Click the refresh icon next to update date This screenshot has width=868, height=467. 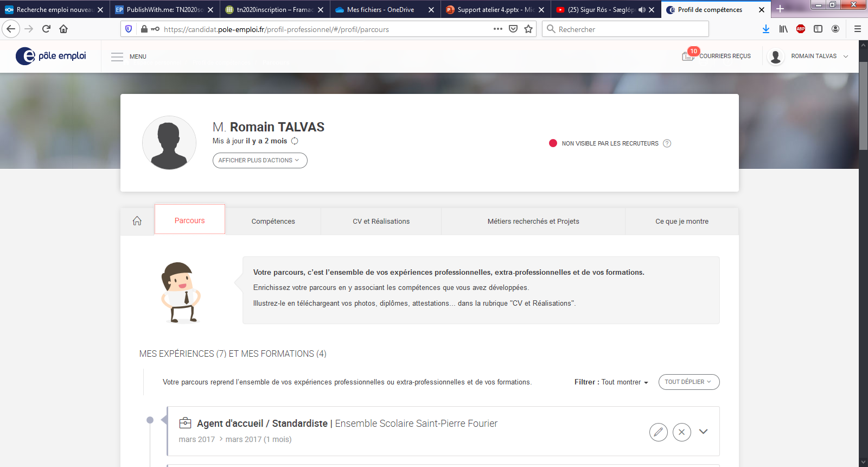[295, 141]
